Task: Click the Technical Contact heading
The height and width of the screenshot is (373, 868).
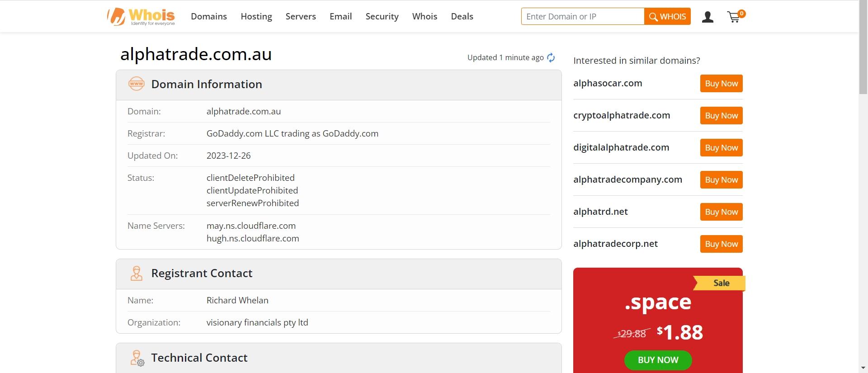Action: click(199, 358)
